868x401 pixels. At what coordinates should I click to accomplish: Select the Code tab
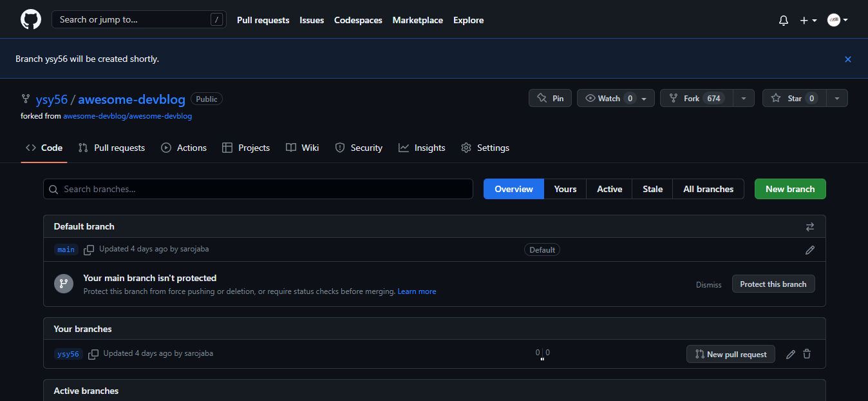[44, 148]
